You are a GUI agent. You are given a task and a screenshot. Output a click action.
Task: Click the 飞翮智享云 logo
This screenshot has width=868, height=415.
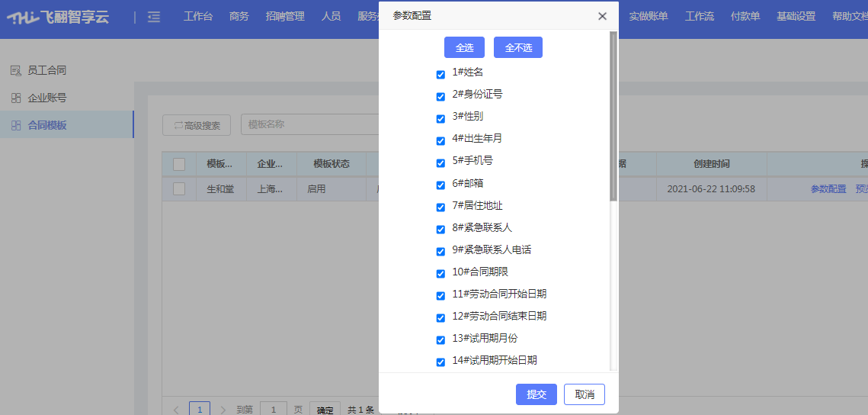[x=58, y=18]
